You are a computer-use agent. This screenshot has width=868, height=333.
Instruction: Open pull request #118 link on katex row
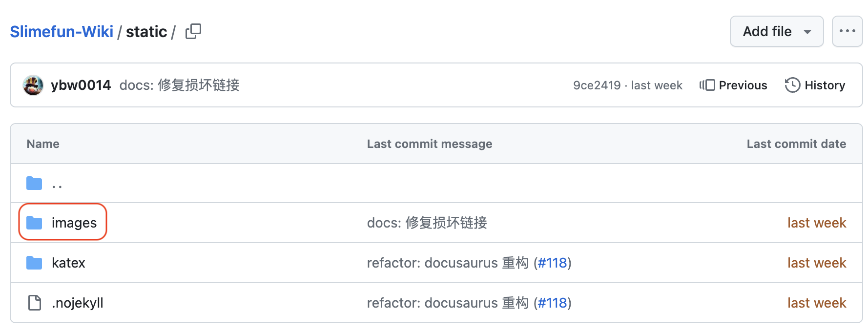click(x=552, y=263)
